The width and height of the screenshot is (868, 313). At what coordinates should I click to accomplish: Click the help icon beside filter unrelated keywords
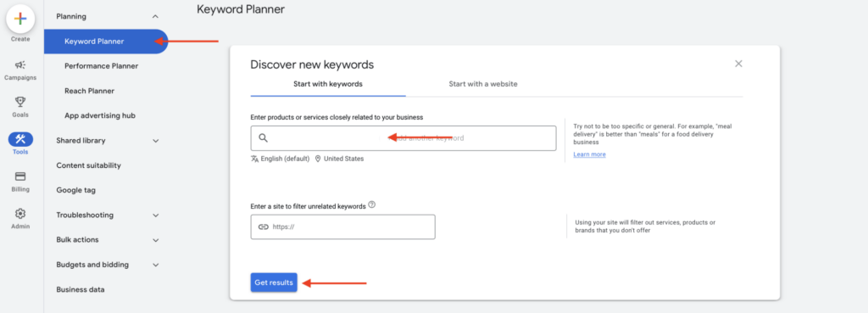[x=372, y=204]
